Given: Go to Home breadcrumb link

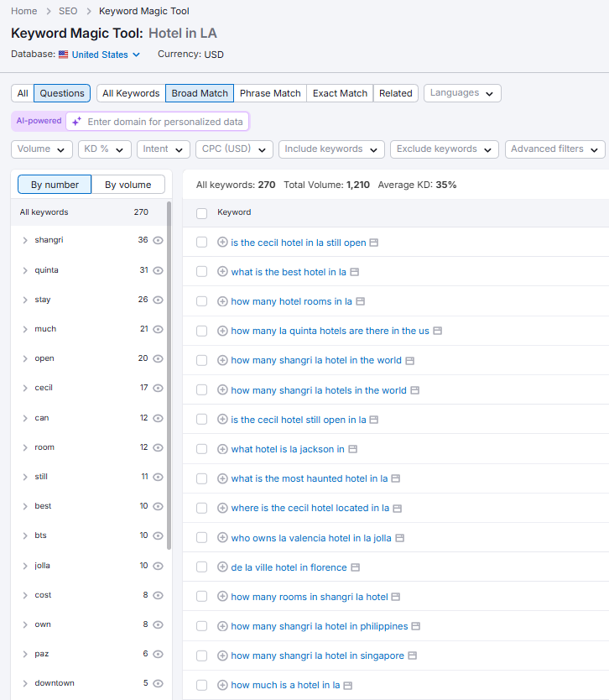Looking at the screenshot, I should tap(24, 11).
